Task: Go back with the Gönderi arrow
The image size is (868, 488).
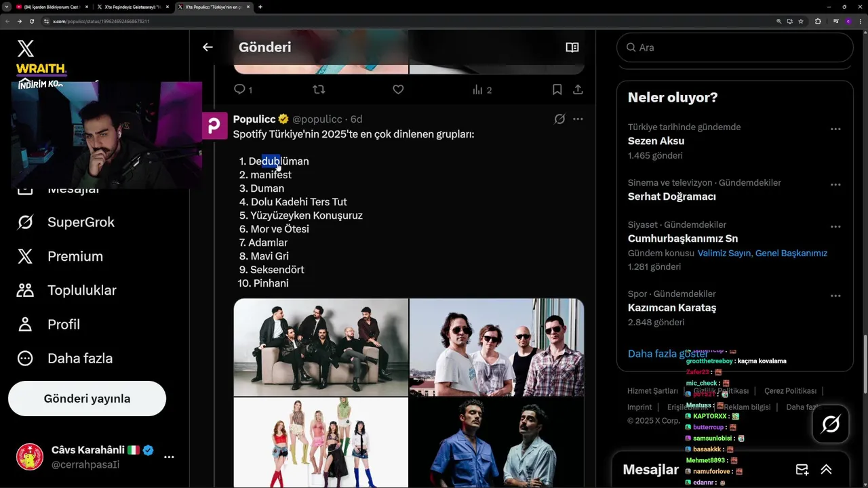Action: tap(208, 47)
